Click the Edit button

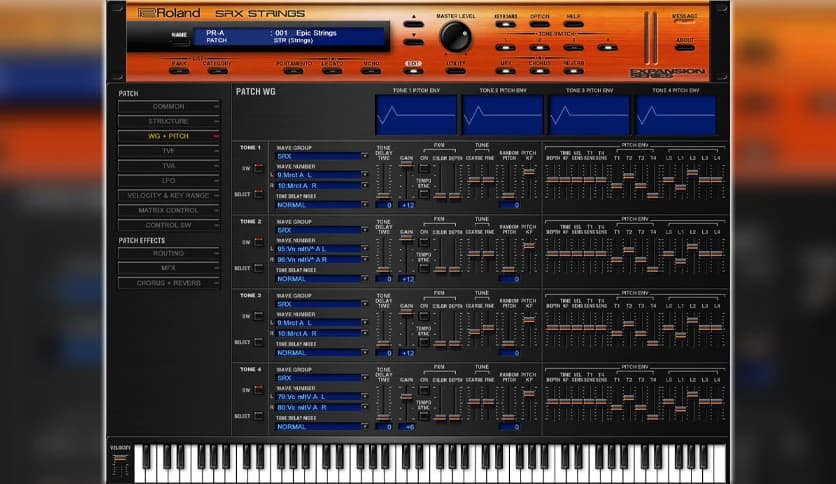pos(413,70)
